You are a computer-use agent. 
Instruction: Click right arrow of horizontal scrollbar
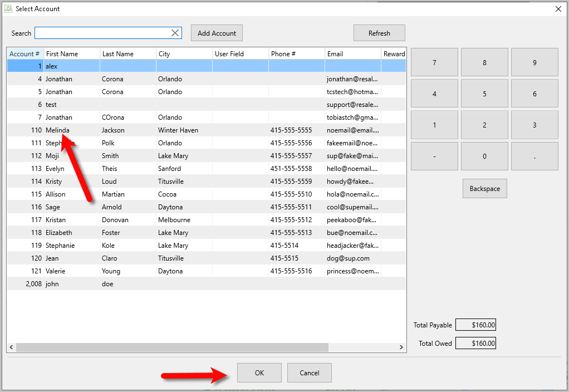point(401,347)
